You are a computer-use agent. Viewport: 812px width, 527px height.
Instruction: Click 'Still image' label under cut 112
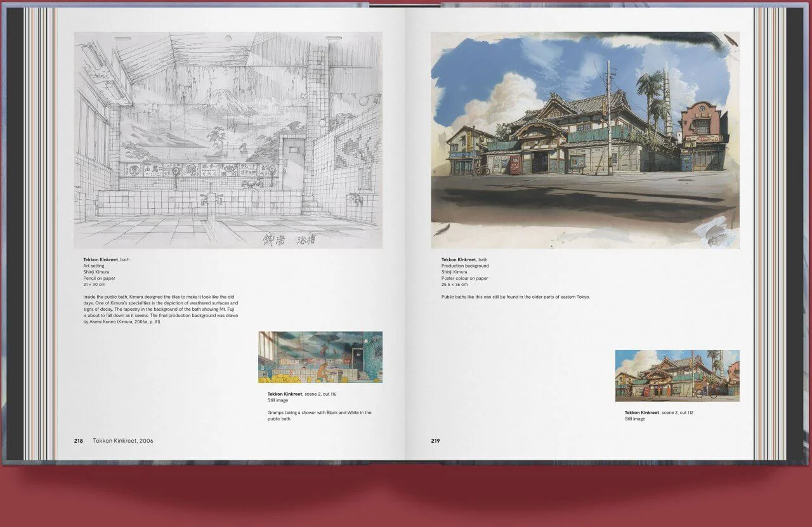coord(634,419)
